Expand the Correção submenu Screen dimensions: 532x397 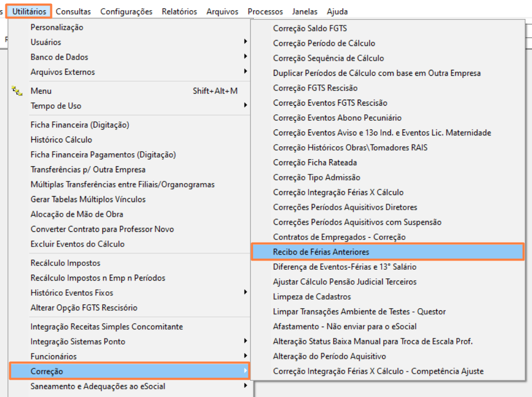[x=129, y=371]
